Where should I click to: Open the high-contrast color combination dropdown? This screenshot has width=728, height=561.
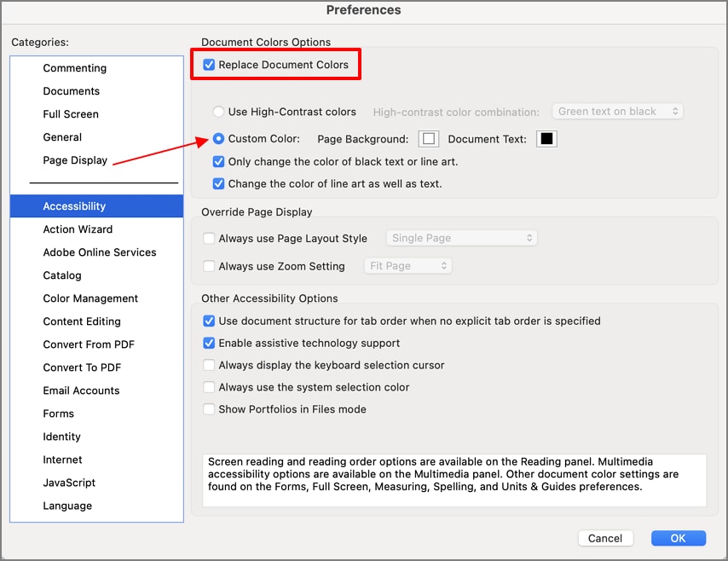pos(617,112)
